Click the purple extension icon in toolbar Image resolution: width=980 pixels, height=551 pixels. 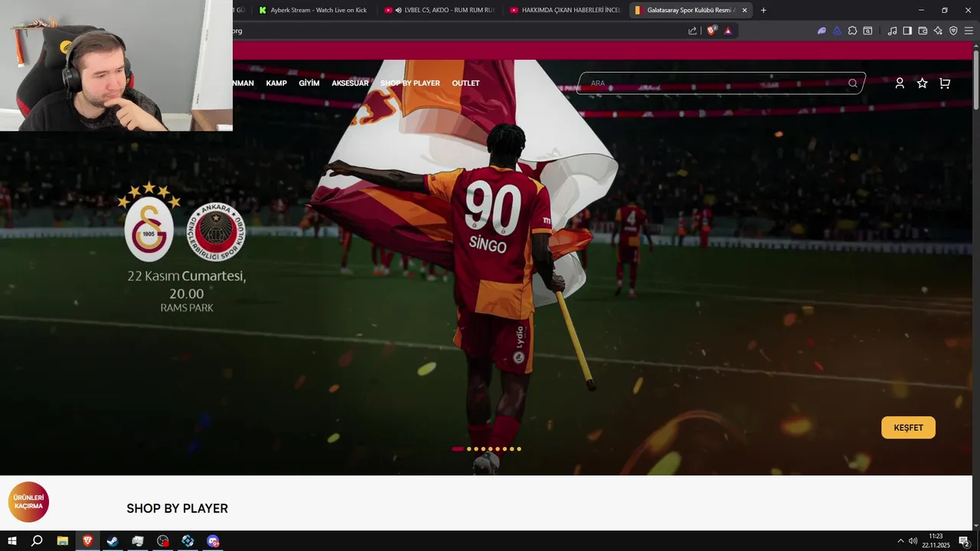point(822,31)
